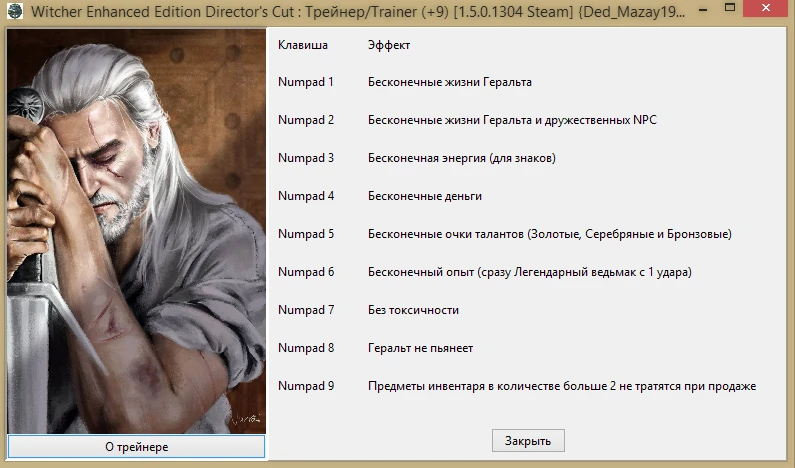Image resolution: width=795 pixels, height=468 pixels.
Task: Click 'Бесконечные деньги' effect text
Action: [425, 196]
